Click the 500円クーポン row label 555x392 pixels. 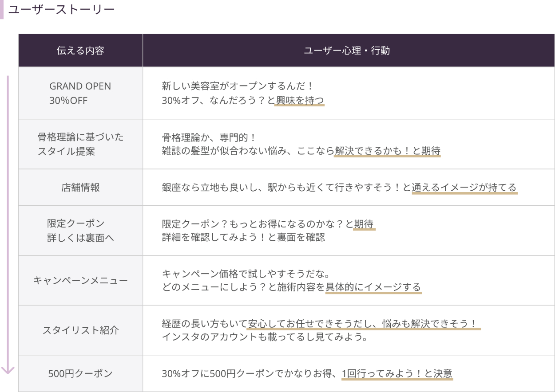pyautogui.click(x=80, y=373)
